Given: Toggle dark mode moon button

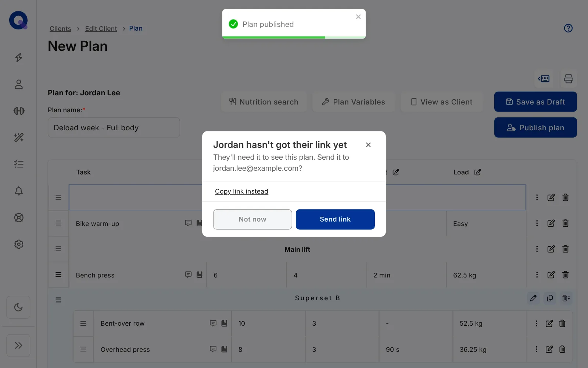Looking at the screenshot, I should [18, 307].
